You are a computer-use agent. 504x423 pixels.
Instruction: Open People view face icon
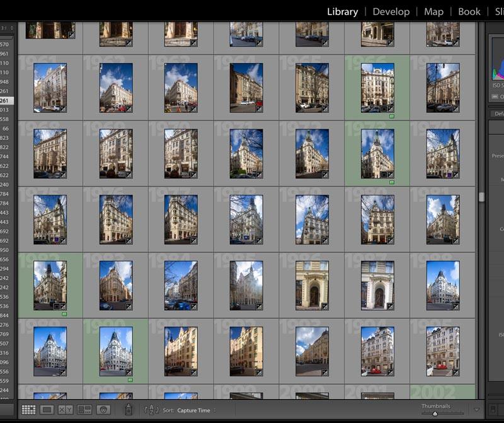coord(103,410)
